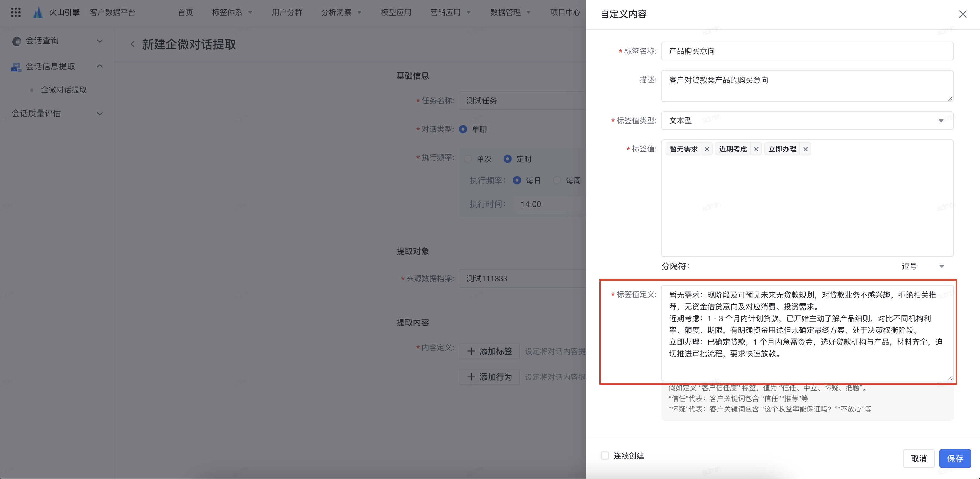Click the 火山引擎 logo icon
Image resolution: width=980 pixels, height=479 pixels.
coord(38,13)
